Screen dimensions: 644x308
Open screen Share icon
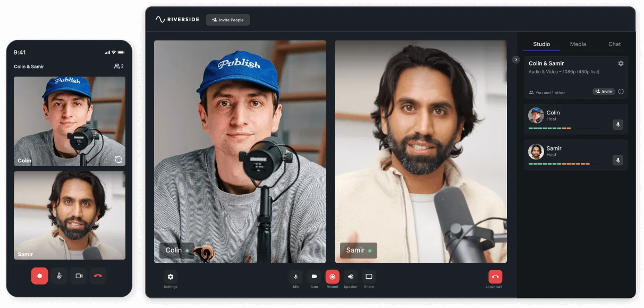(x=369, y=278)
